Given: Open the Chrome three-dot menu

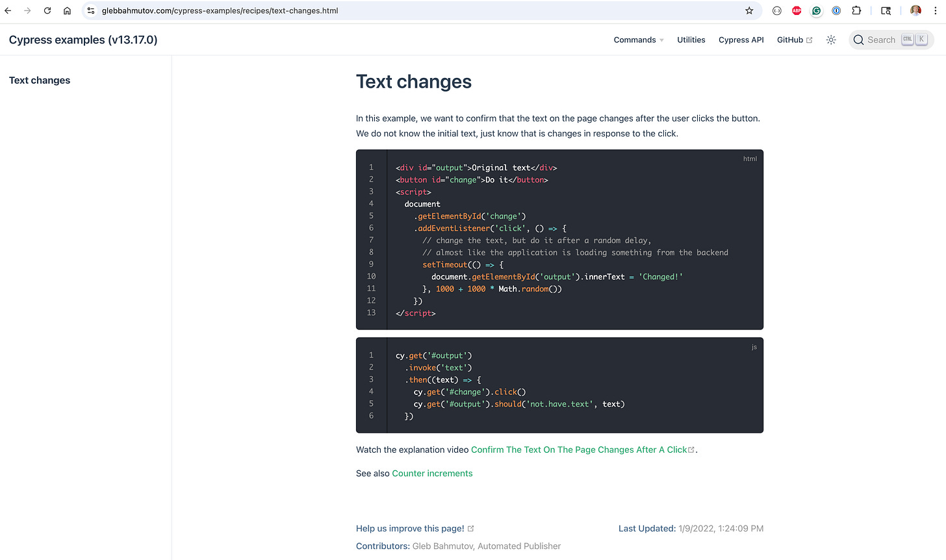Looking at the screenshot, I should (936, 10).
